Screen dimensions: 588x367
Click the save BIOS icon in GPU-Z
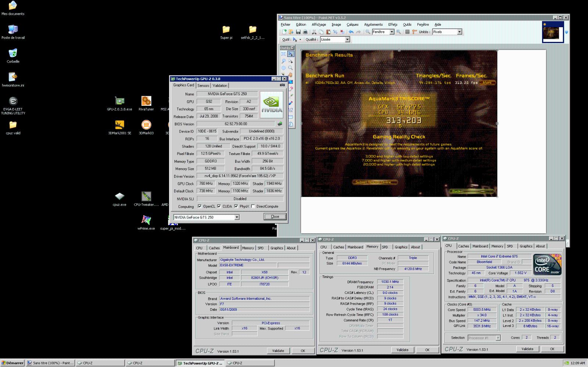pos(280,124)
